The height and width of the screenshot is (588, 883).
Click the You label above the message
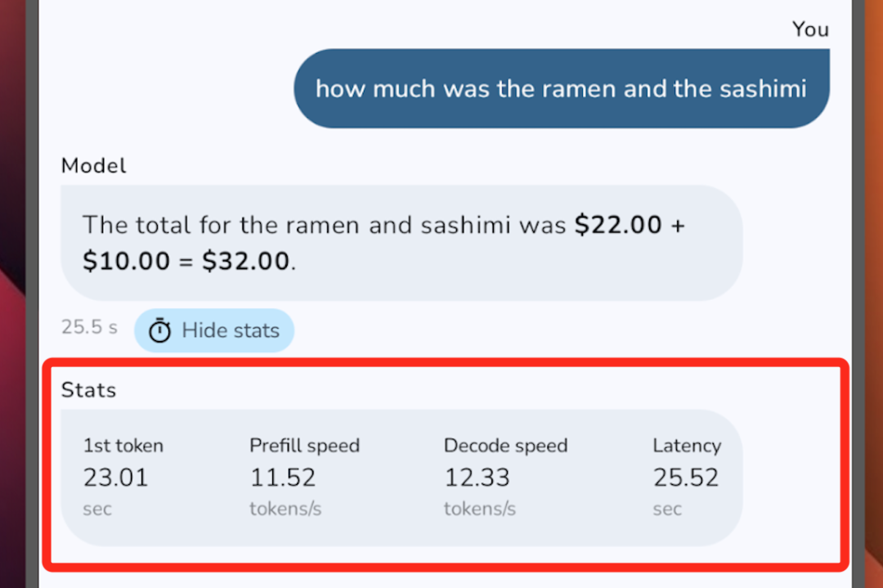pos(810,29)
